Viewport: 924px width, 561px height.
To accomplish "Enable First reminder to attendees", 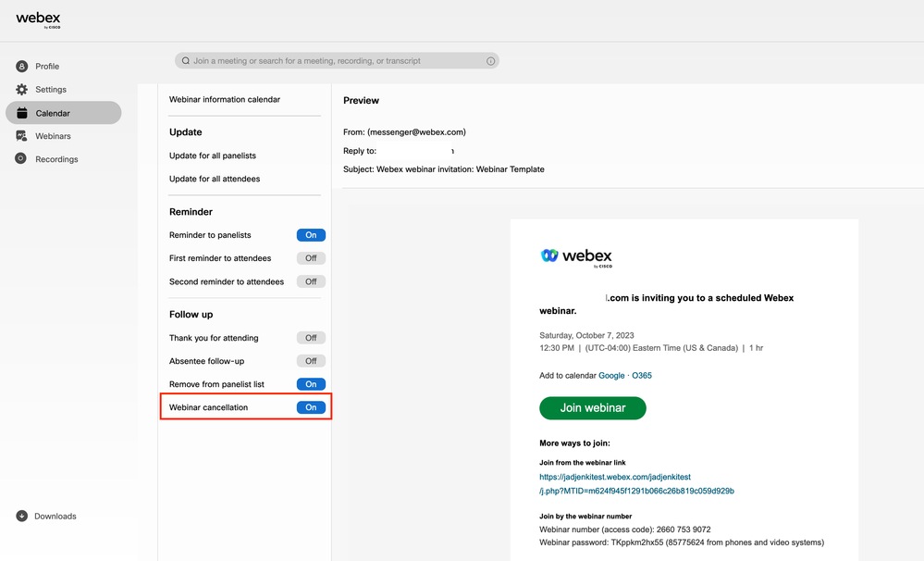I will point(311,257).
